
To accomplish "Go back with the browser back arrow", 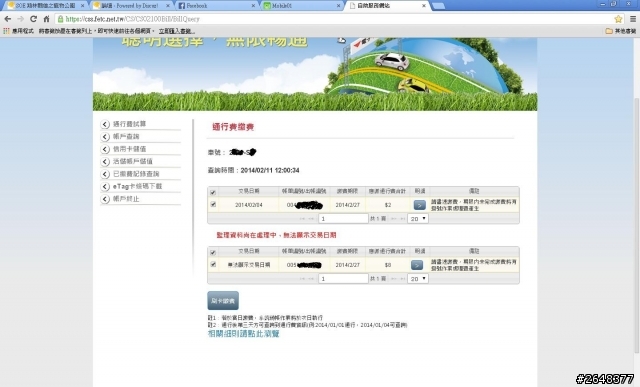I will click(8, 19).
